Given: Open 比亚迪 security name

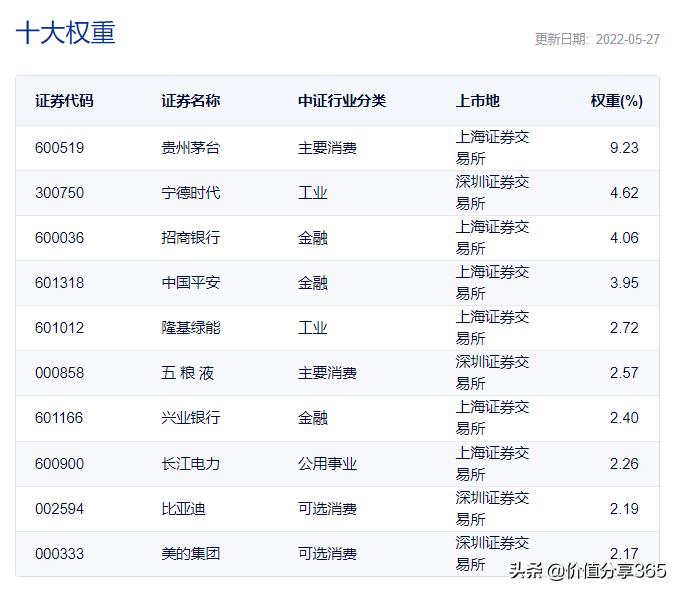Looking at the screenshot, I should click(183, 509).
